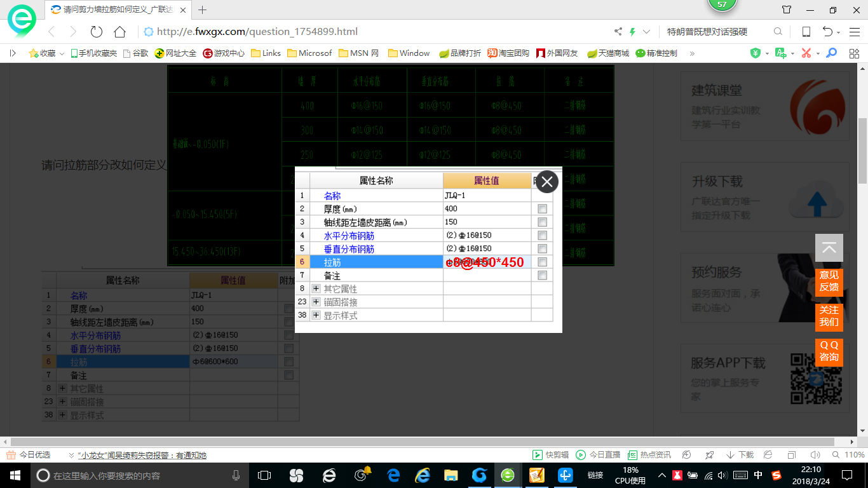Click the search magnifier icon
This screenshot has height=488, width=868.
coord(778,32)
